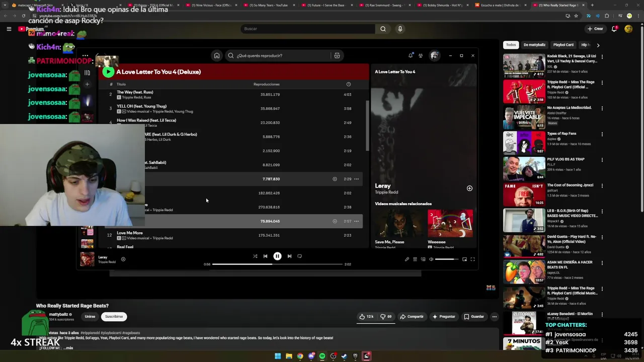The width and height of the screenshot is (644, 362).
Task: Mute Spotify with the speaker icon
Action: 431,259
